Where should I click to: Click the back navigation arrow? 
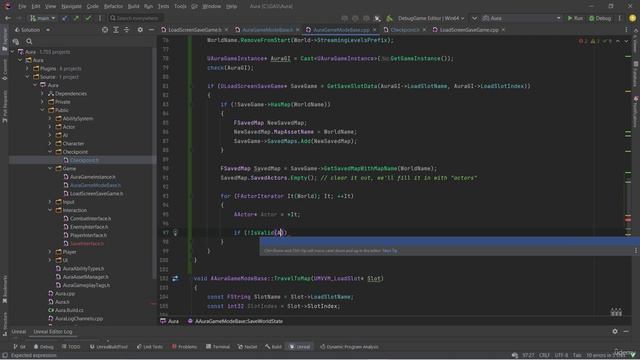coord(8,18)
